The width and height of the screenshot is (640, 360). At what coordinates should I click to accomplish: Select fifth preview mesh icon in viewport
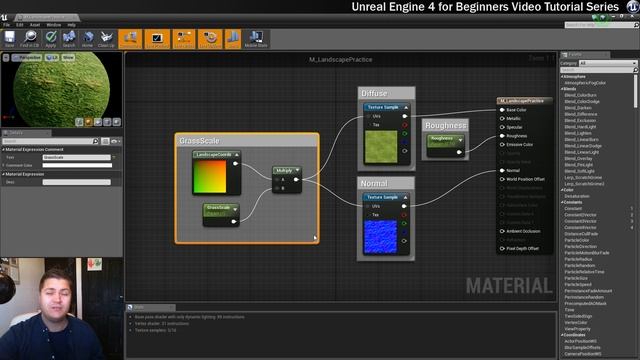(x=117, y=122)
